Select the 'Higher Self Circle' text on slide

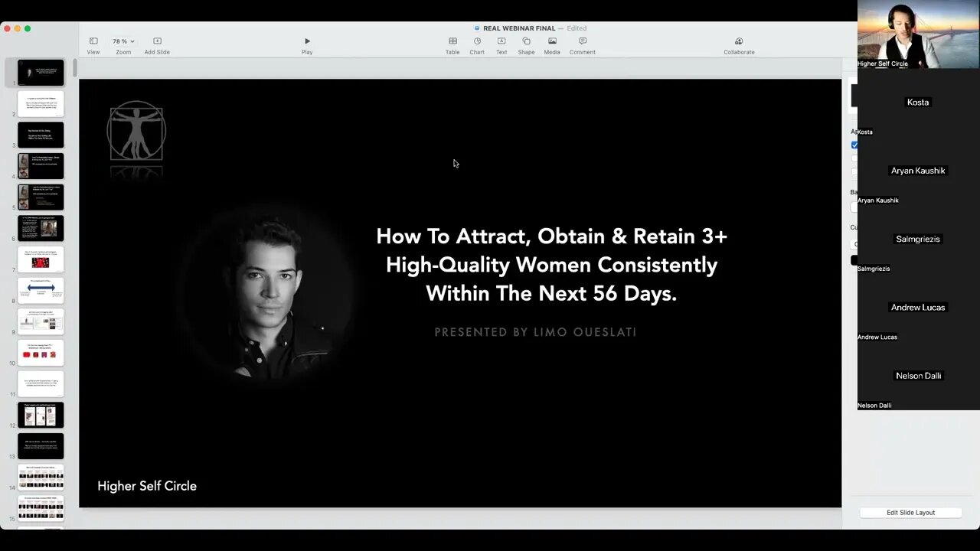pos(147,486)
